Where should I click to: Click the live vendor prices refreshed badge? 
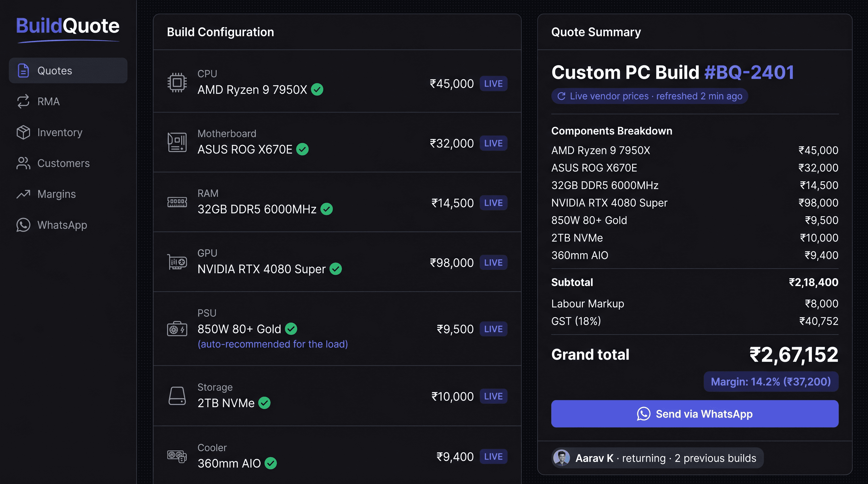click(649, 96)
